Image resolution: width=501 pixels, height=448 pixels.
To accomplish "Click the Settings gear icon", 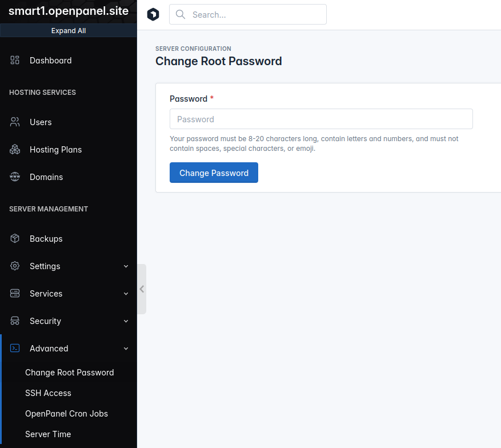I will (x=15, y=266).
